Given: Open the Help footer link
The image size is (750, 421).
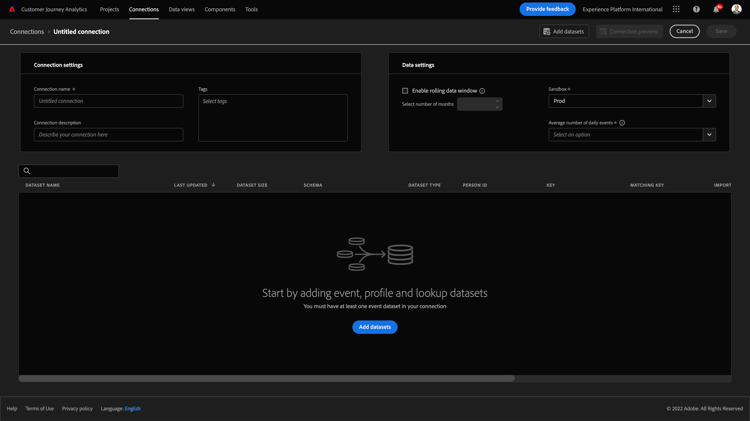Looking at the screenshot, I should (x=12, y=409).
